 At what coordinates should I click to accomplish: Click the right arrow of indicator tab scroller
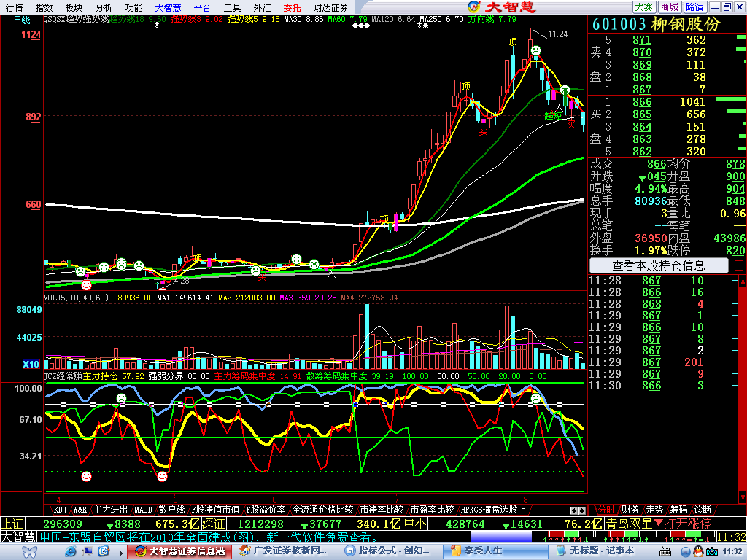tap(582, 510)
